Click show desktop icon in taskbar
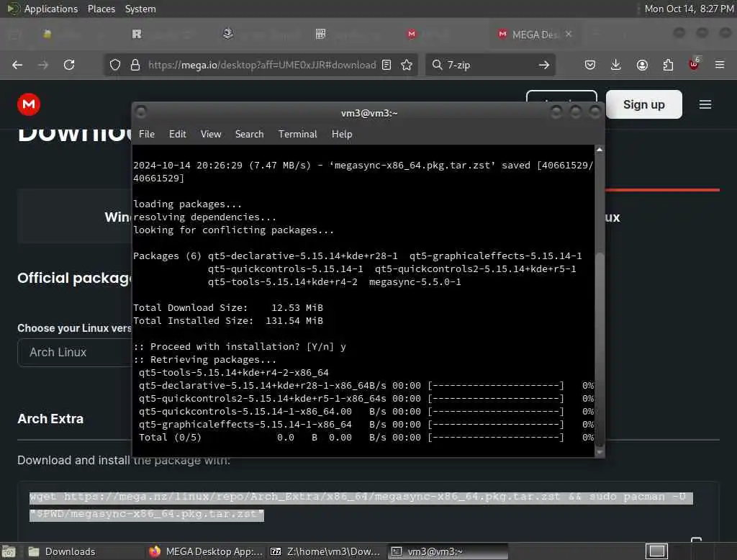Viewport: 737px width, 560px height. (9, 551)
